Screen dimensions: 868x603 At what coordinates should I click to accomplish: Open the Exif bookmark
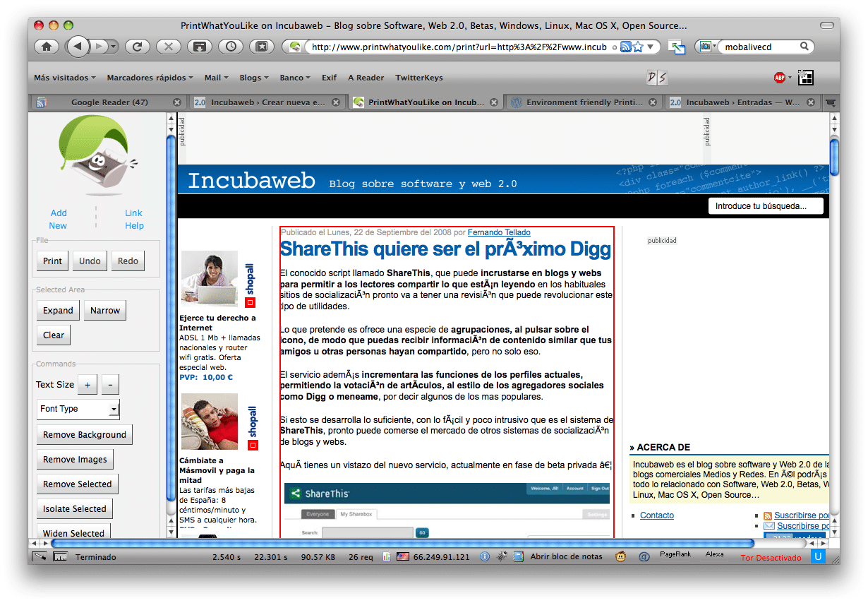point(329,78)
